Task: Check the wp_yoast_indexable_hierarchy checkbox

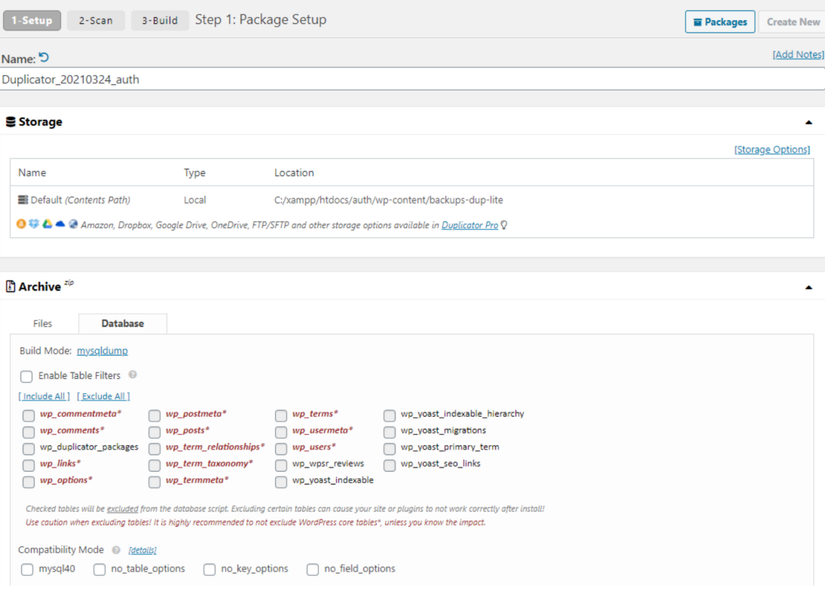Action: tap(389, 416)
